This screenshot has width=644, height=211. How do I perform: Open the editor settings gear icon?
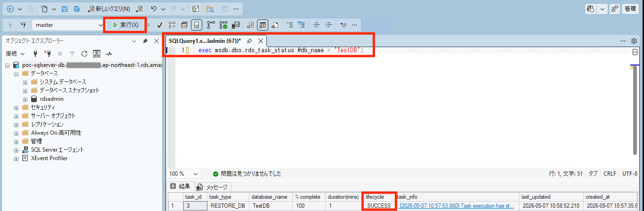click(634, 41)
